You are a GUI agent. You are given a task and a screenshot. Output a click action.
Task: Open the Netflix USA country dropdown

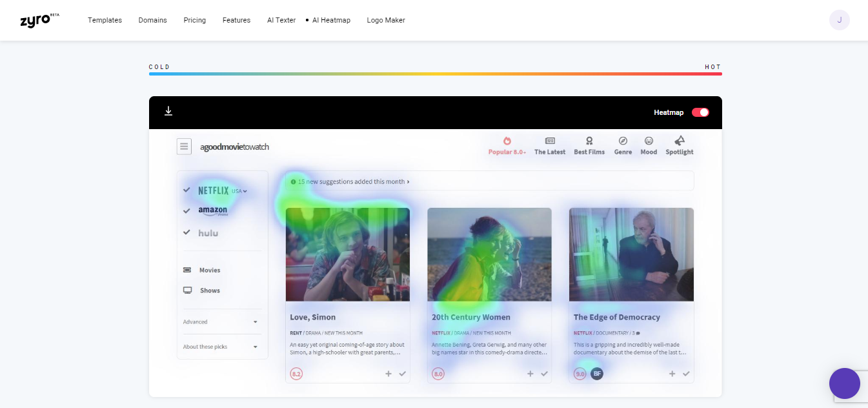239,191
